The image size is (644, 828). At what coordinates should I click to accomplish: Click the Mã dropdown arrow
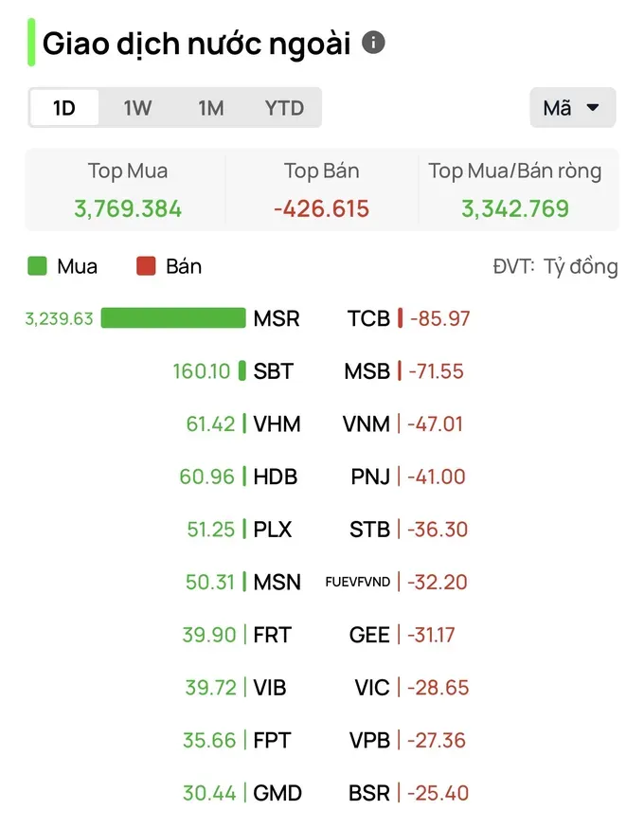pyautogui.click(x=593, y=108)
